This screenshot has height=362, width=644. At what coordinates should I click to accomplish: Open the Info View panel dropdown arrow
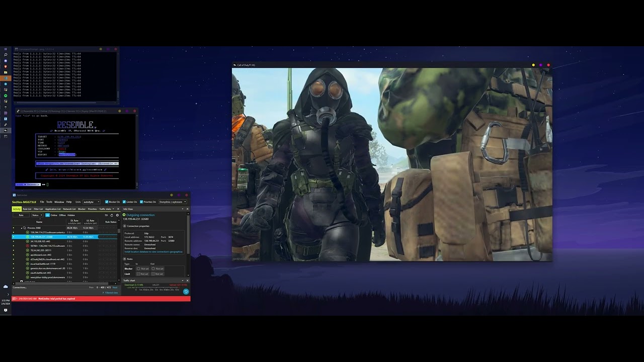pyautogui.click(x=183, y=209)
